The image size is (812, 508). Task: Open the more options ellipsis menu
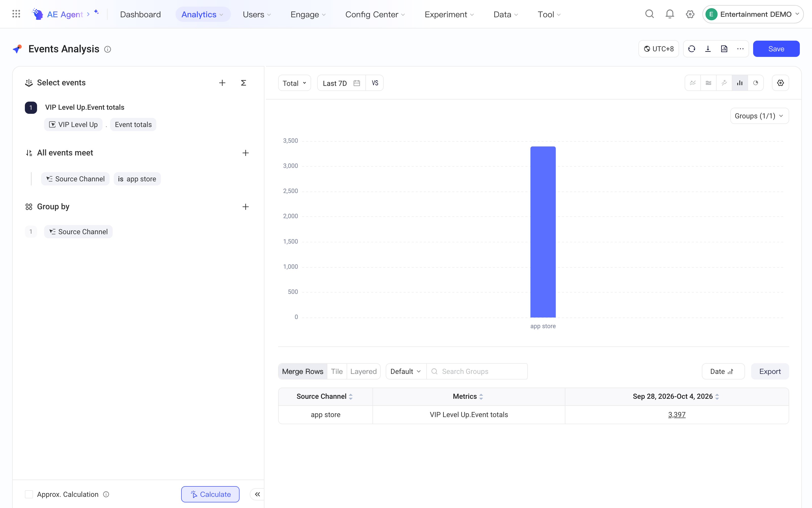(740, 49)
